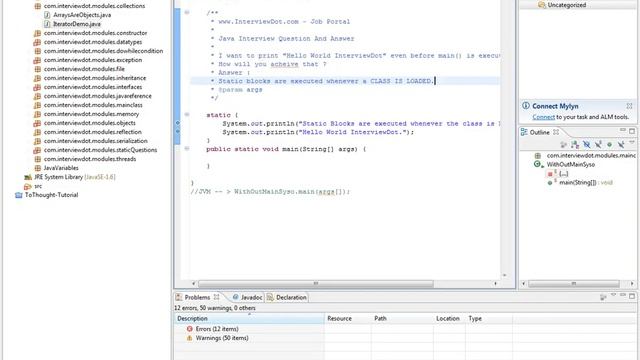Switch to the Problems tab

(197, 298)
